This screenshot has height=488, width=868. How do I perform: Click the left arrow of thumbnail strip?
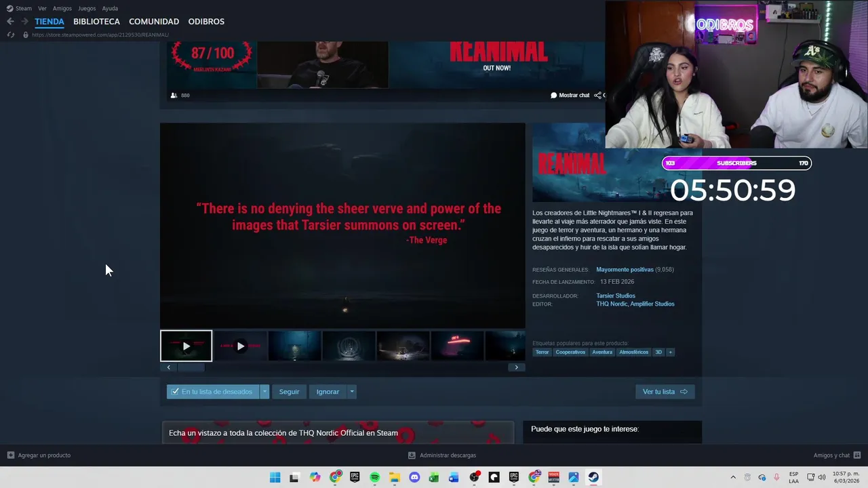(169, 367)
